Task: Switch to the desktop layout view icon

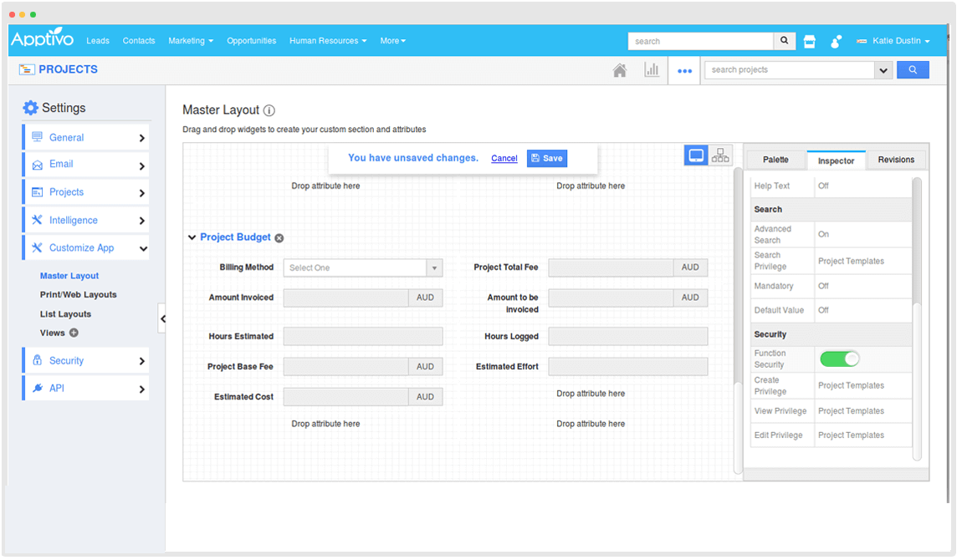Action: click(696, 155)
